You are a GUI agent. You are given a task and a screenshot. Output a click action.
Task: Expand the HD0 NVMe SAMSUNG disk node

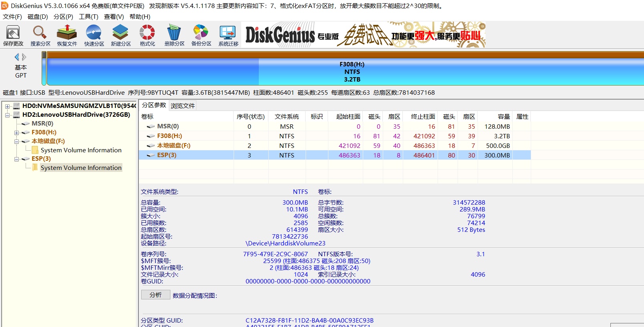click(x=7, y=106)
